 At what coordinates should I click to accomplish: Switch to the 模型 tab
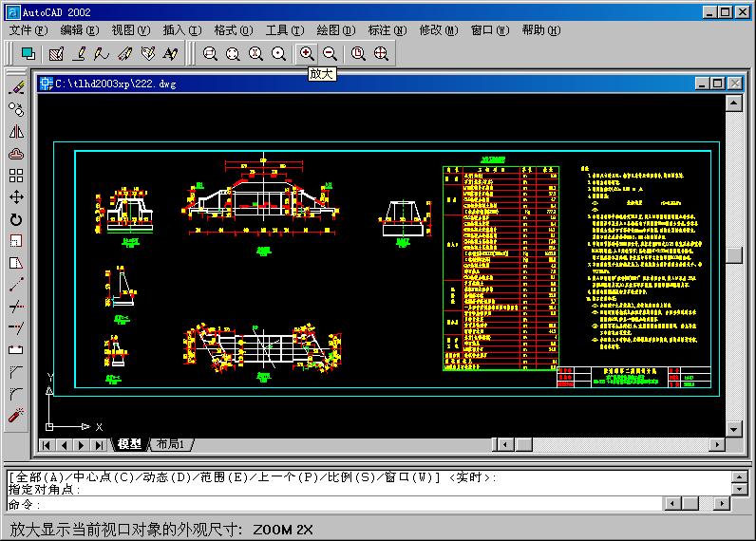point(129,444)
